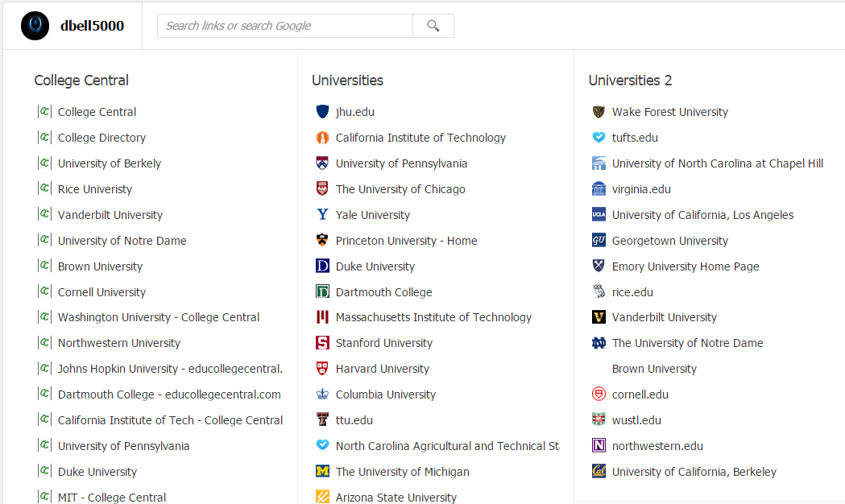845x504 pixels.
Task: Click the dbell5000 username
Action: [x=92, y=26]
